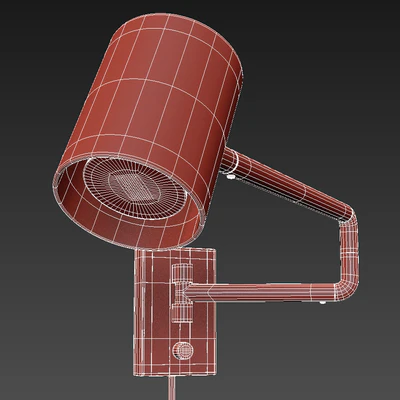Select the horizontal lower arm tube
The image size is (400, 400).
click(263, 292)
